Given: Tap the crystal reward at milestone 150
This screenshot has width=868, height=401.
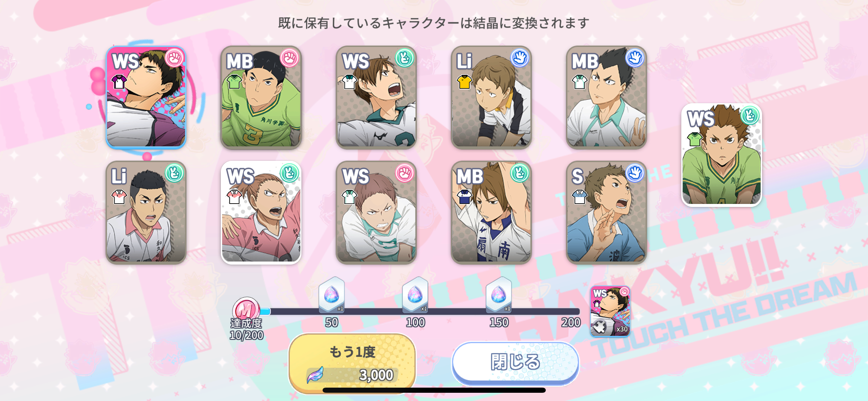Looking at the screenshot, I should pos(499,295).
